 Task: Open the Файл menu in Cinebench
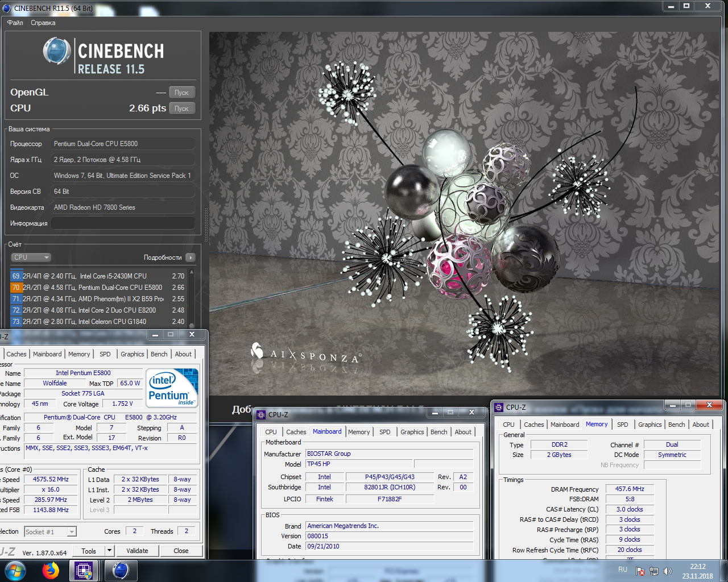[15, 23]
